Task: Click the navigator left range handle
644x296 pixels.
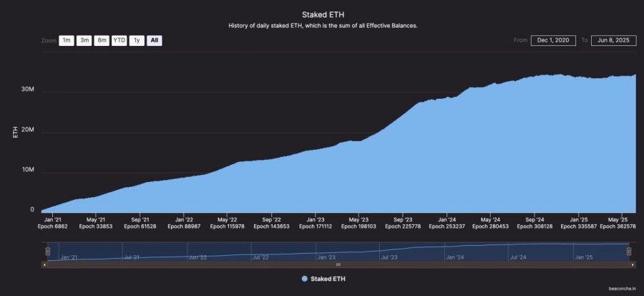Action: click(x=48, y=251)
